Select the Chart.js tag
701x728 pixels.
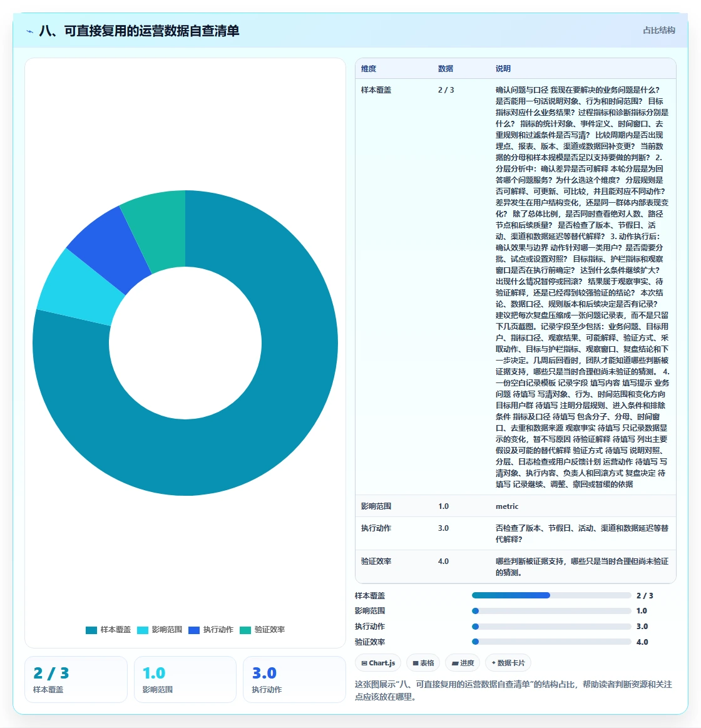[x=379, y=663]
